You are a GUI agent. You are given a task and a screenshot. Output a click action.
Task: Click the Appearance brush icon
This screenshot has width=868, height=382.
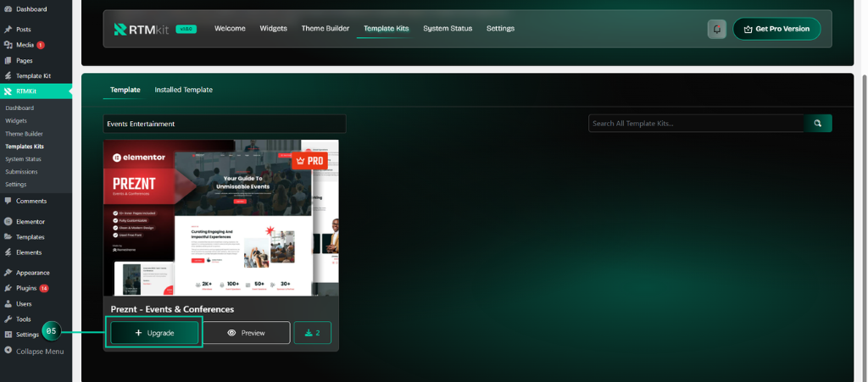coord(8,273)
